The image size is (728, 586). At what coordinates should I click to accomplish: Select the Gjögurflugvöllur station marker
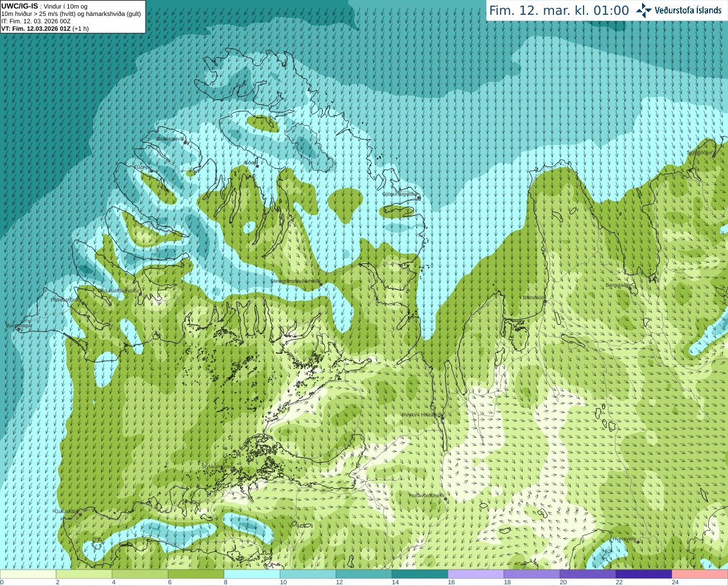click(418, 198)
